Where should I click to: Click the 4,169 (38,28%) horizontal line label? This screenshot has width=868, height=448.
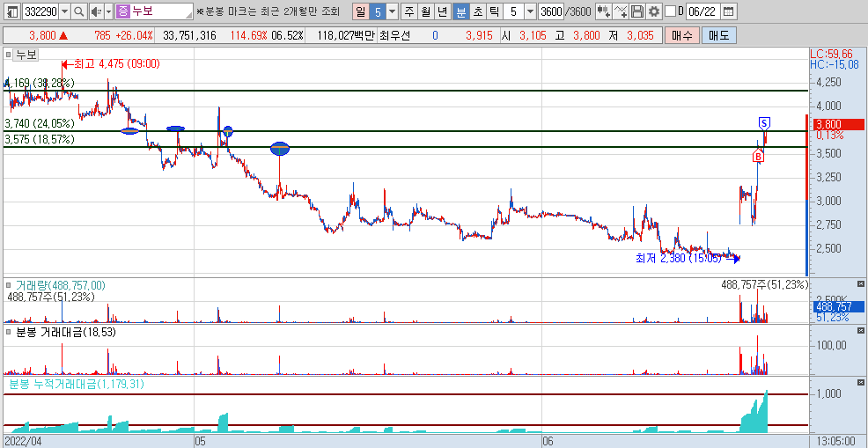click(40, 83)
